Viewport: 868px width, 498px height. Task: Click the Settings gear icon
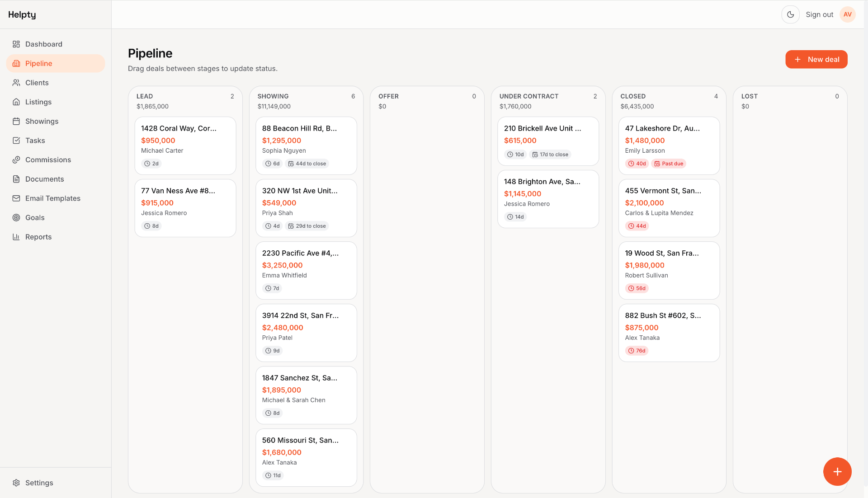(x=16, y=483)
